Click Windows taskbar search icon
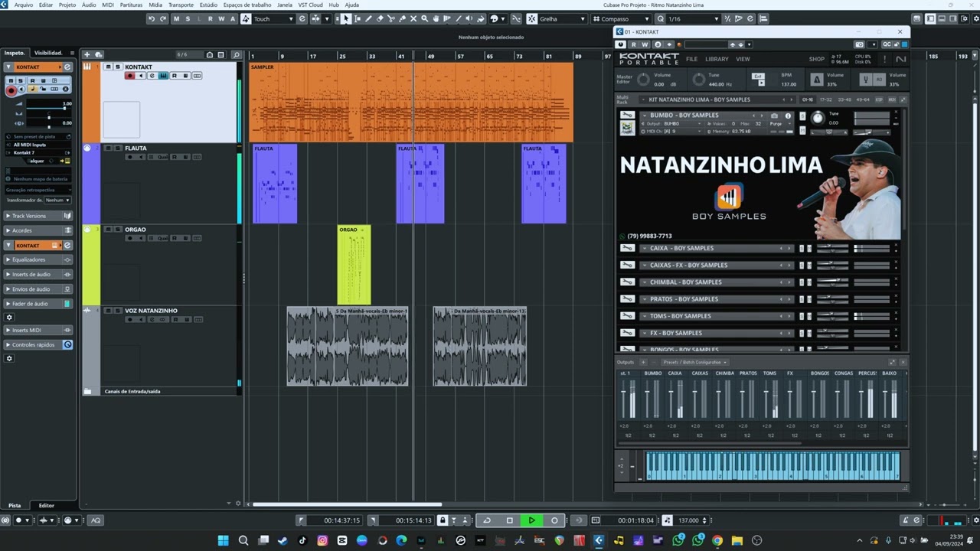980x551 pixels. 243,540
